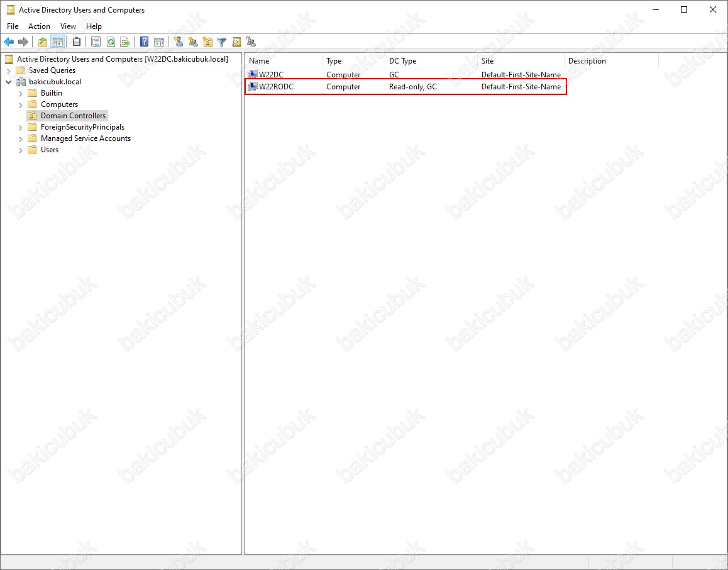
Task: Click the W22DC 'GC' DC Type cell
Action: 394,75
